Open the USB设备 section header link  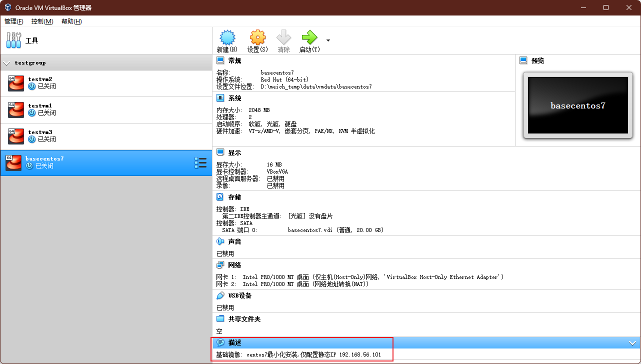[240, 295]
